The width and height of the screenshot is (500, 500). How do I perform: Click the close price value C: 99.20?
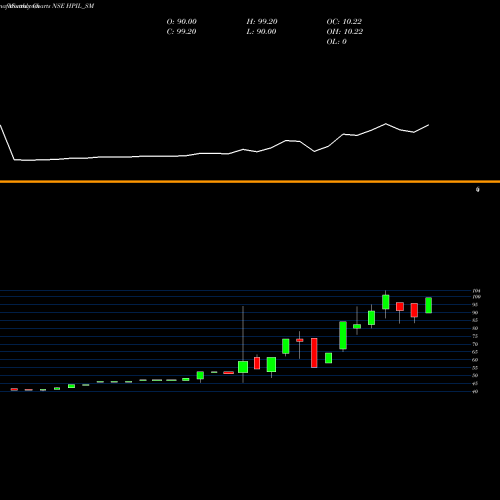click(181, 32)
